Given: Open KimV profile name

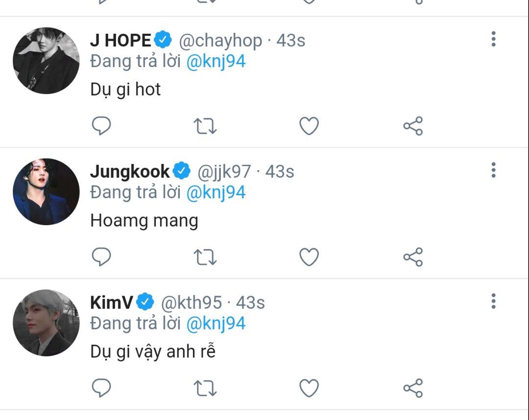Looking at the screenshot, I should [112, 303].
